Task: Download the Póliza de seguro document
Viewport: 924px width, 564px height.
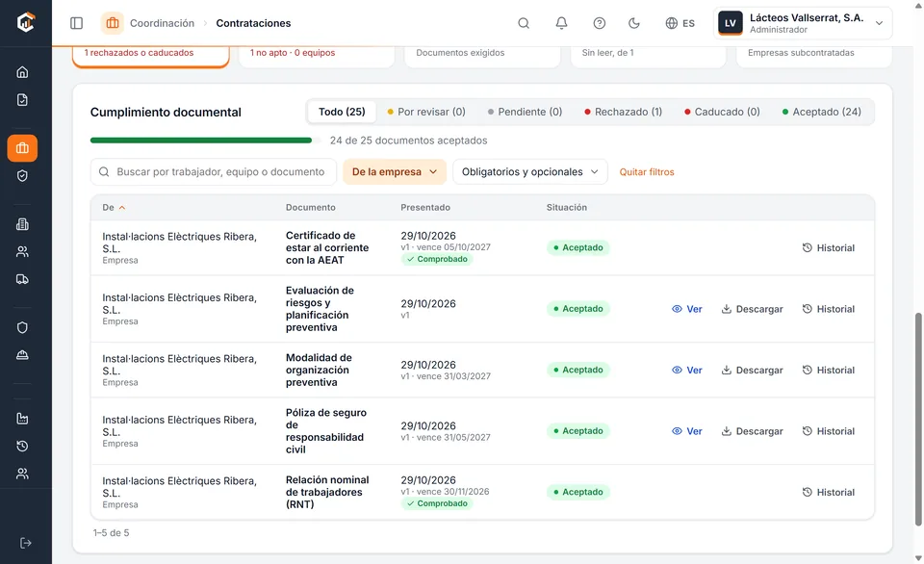Action: 752,431
